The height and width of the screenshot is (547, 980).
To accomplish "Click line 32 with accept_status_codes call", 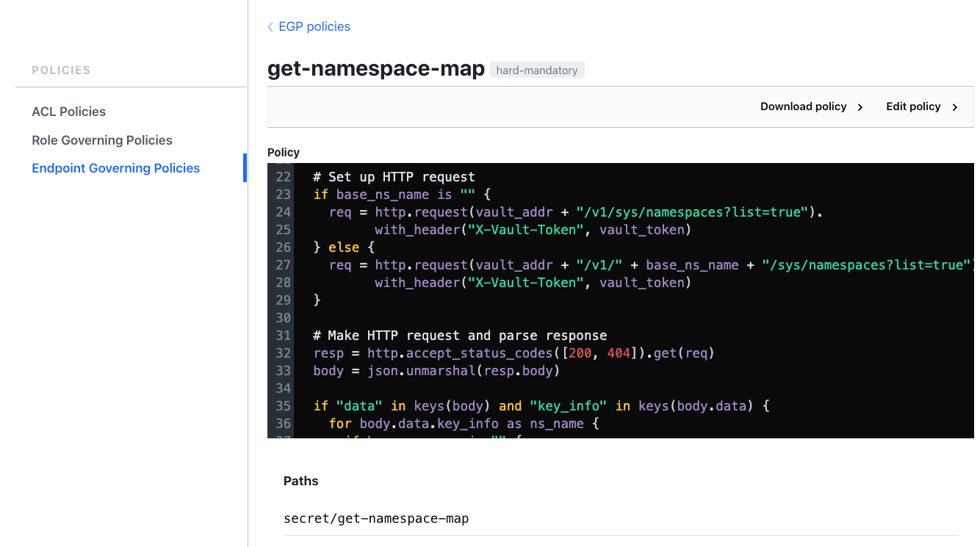I will click(x=514, y=353).
